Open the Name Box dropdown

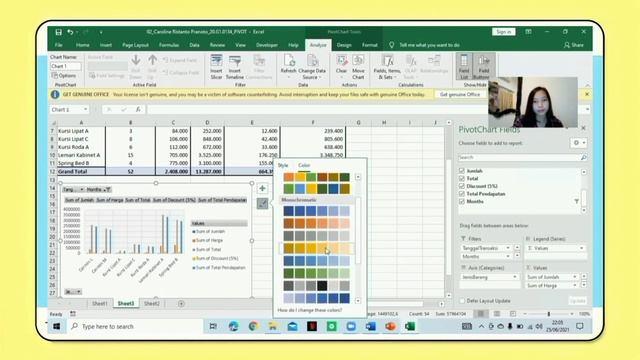tap(85, 109)
